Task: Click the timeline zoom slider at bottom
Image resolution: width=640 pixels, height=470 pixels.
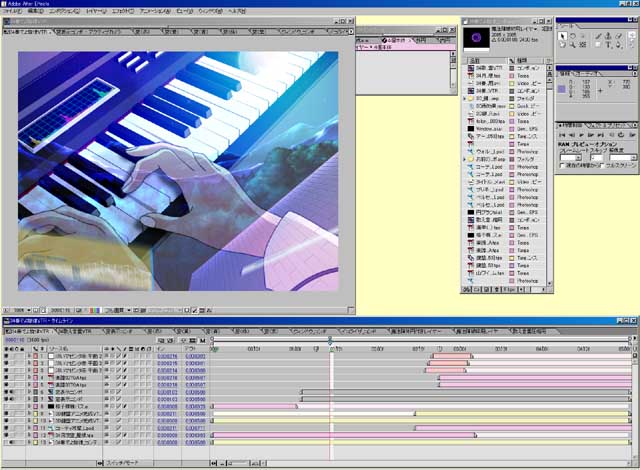Action: pos(238,463)
